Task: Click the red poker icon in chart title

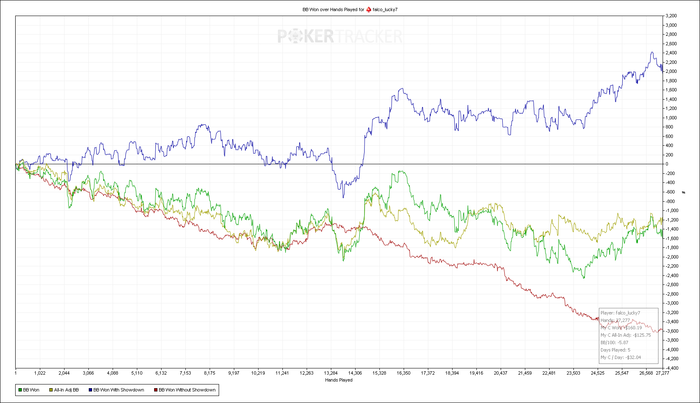Action: point(369,9)
